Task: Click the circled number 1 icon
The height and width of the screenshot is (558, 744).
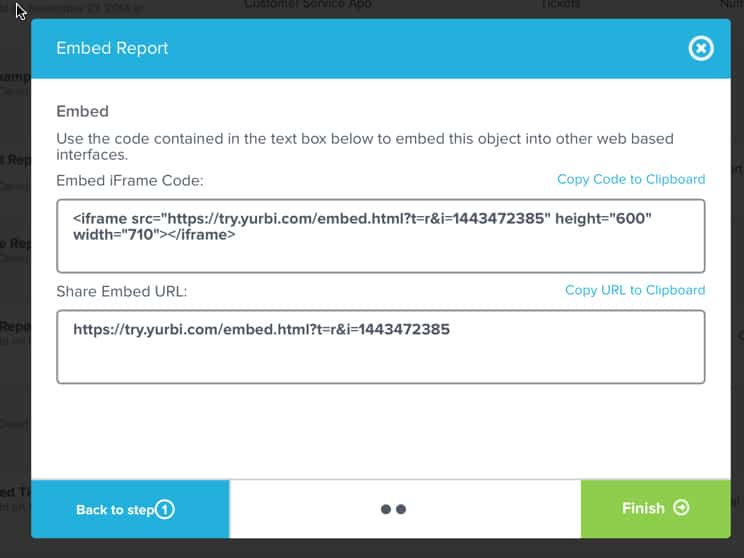Action: (165, 509)
